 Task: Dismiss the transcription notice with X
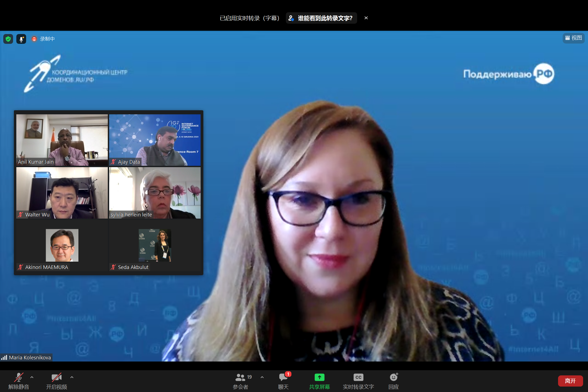click(366, 18)
